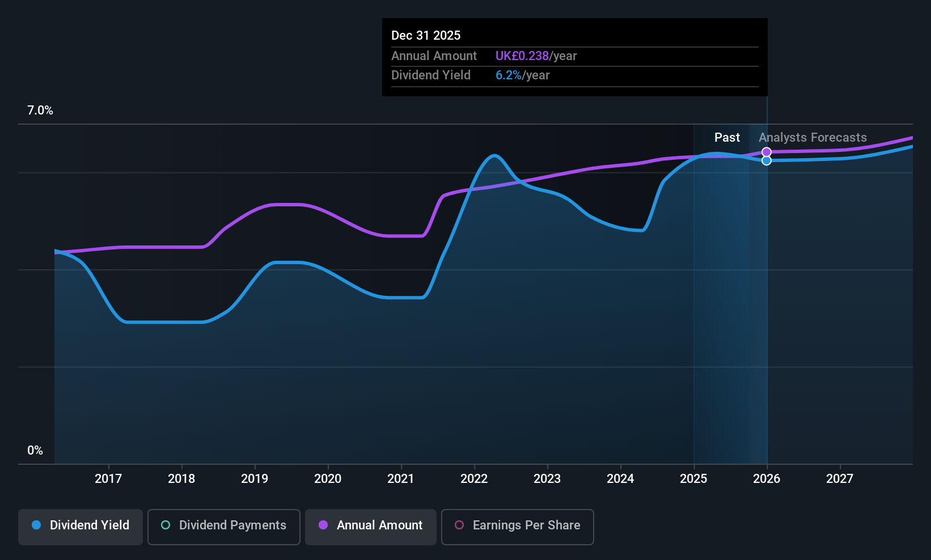This screenshot has width=931, height=560.
Task: Toggle the Dividend Yield legend button
Action: [x=81, y=527]
